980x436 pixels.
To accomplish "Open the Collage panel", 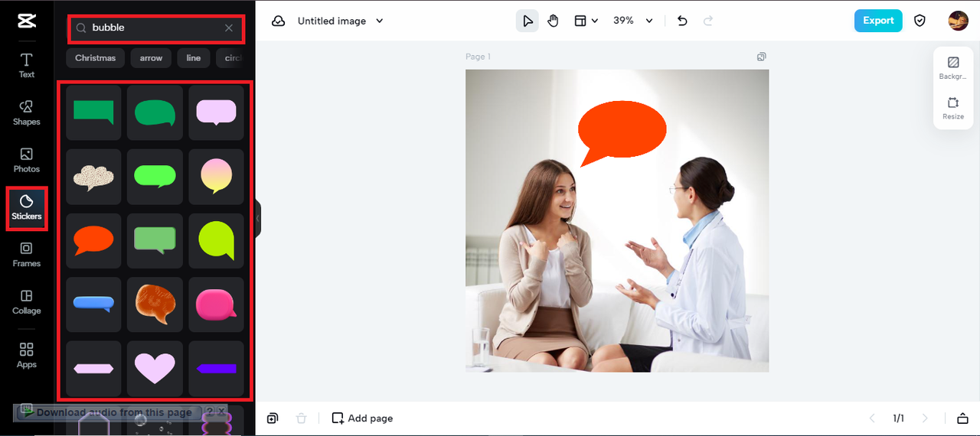I will pos(27,302).
